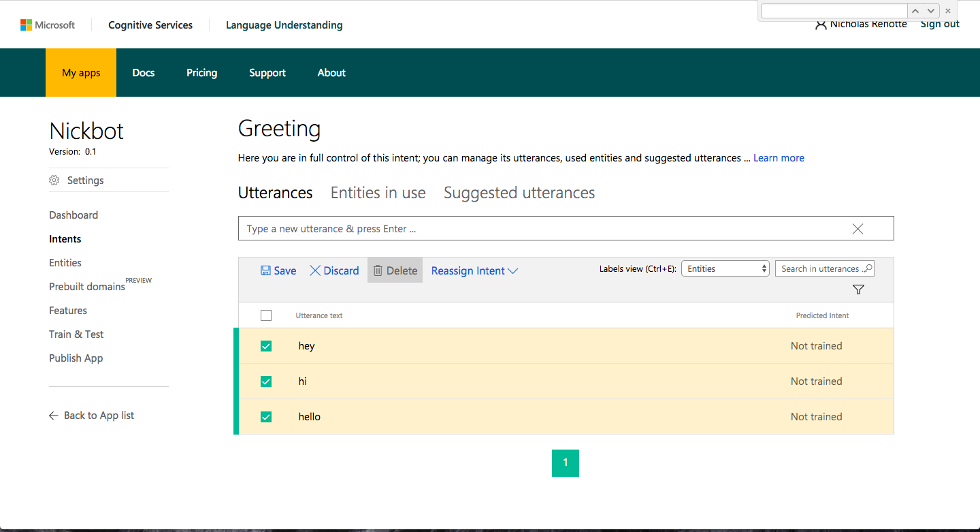Click Sign out link
This screenshot has width=980, height=532.
point(940,25)
